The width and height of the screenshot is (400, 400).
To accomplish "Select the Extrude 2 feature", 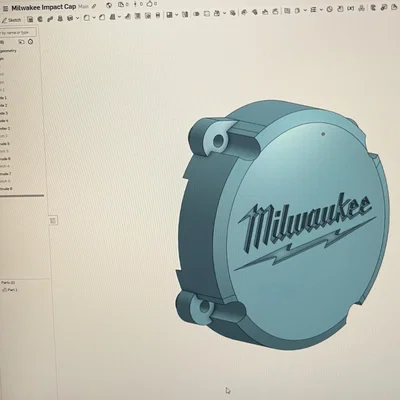I will (x=4, y=105).
